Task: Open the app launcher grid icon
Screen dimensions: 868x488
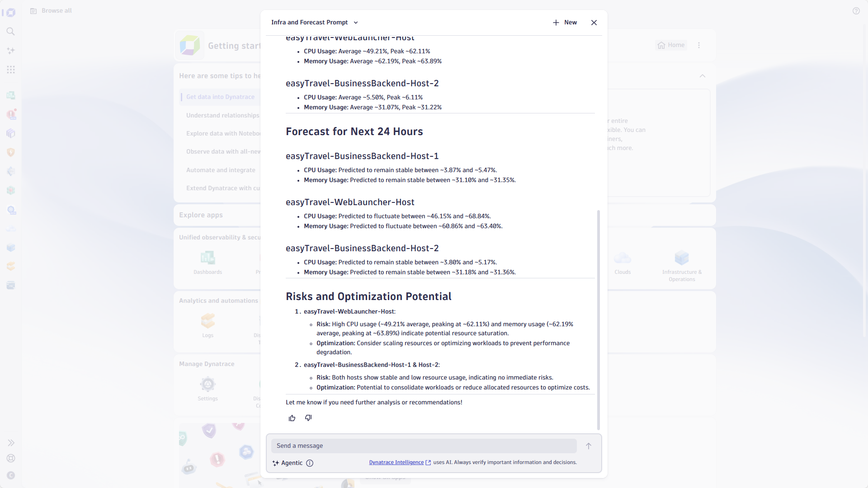Action: [x=11, y=69]
